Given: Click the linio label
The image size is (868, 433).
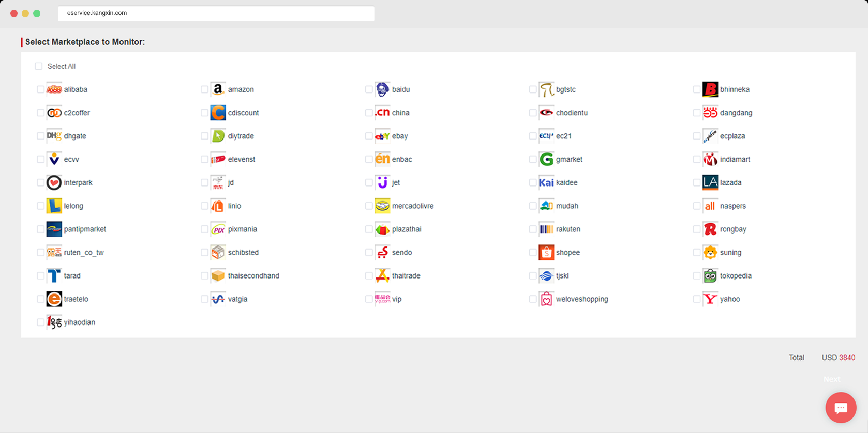Looking at the screenshot, I should pos(234,206).
